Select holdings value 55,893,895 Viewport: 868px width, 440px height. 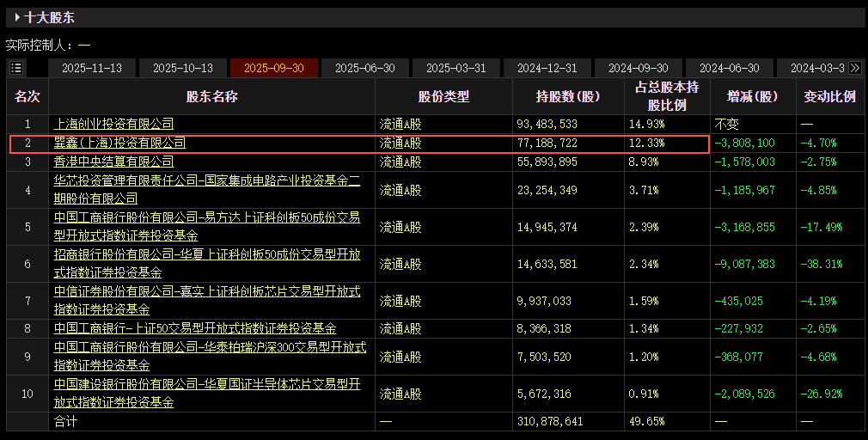(x=547, y=162)
